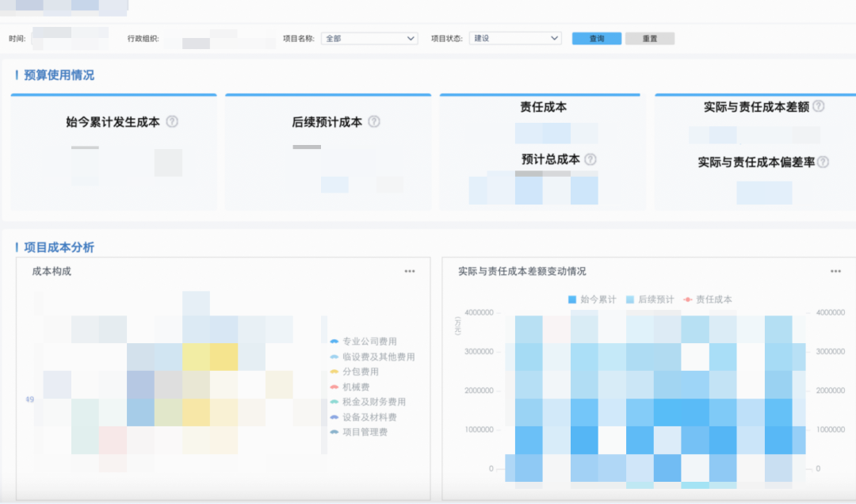Click help icon beside 实际与责任成本差额
856x504 pixels.
(819, 106)
